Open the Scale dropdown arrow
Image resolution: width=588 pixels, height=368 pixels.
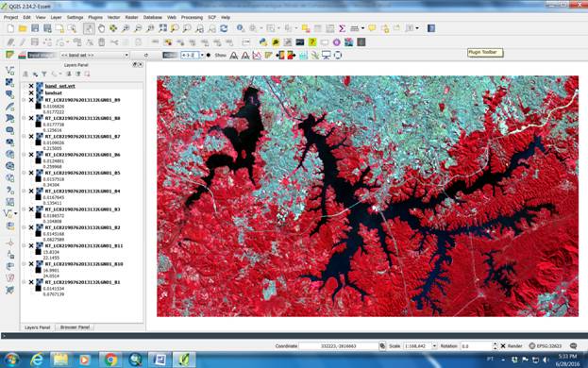click(434, 346)
